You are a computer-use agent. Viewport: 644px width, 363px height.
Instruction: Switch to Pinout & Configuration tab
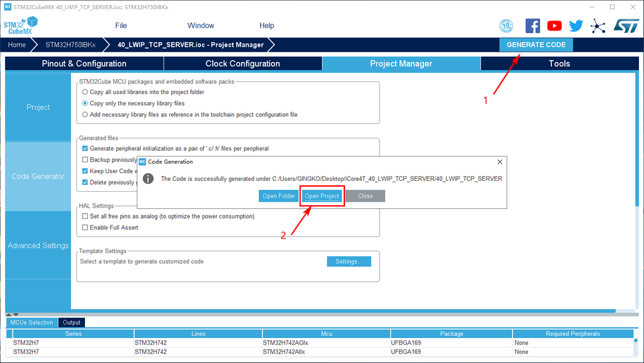coord(84,64)
